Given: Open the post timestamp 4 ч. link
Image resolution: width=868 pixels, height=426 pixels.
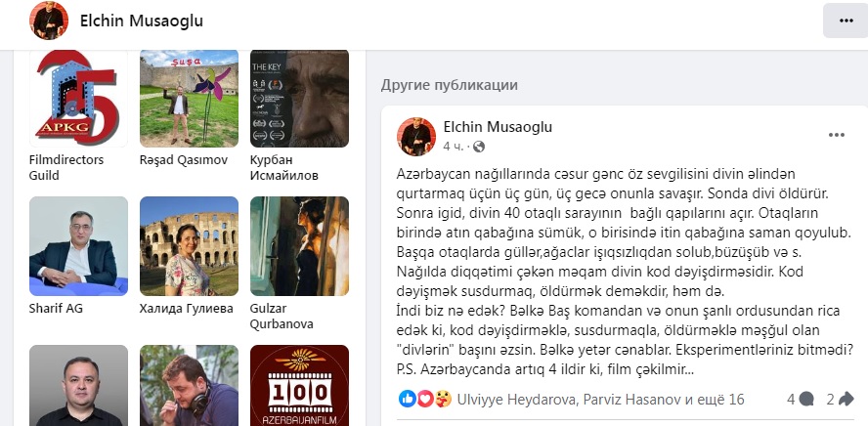Looking at the screenshot, I should point(454,147).
